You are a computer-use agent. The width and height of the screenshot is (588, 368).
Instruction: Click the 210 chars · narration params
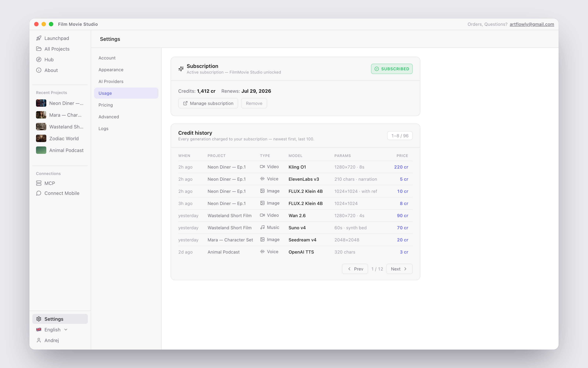[356, 179]
